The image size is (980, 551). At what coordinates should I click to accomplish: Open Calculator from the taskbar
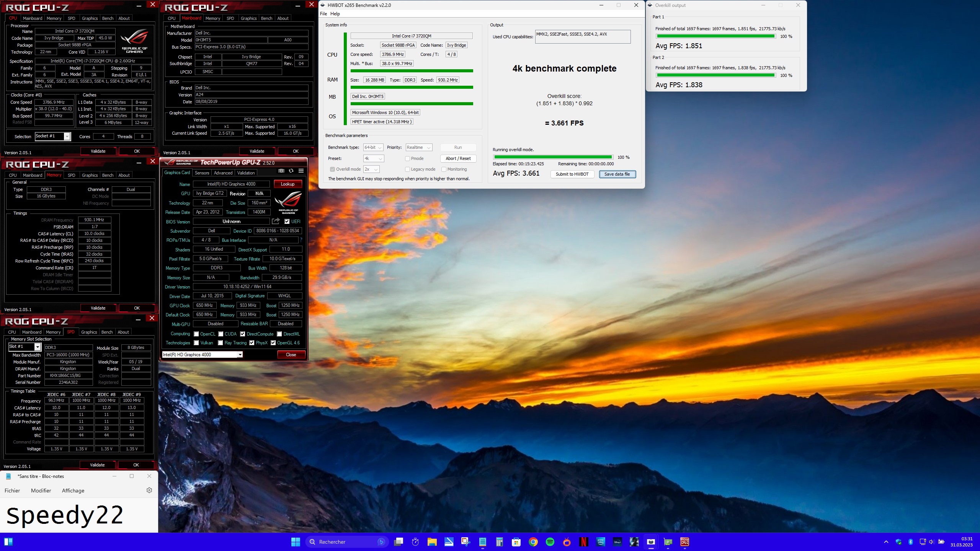500,542
